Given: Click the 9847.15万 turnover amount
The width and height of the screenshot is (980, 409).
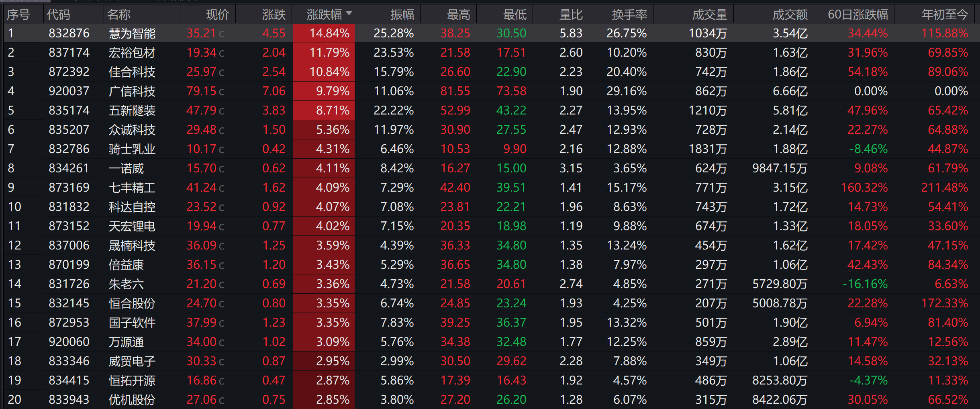Looking at the screenshot, I should point(780,168).
